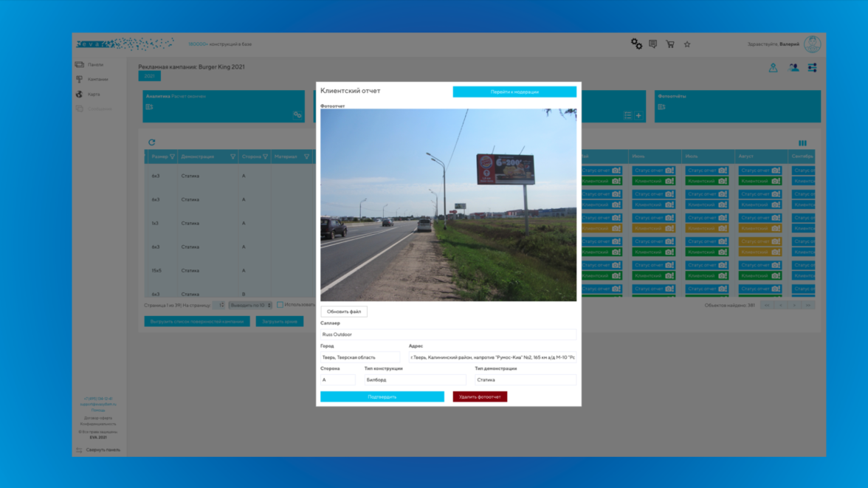Click the EVA logo in the header
The height and width of the screenshot is (488, 868).
125,44
